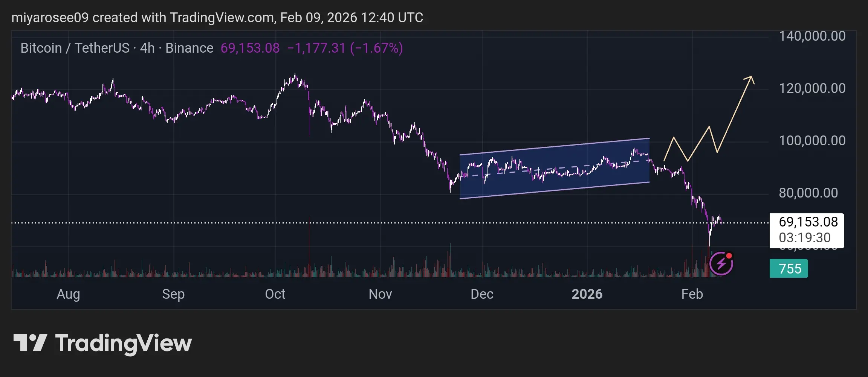868x377 pixels.
Task: Click the 100,000.00 price axis label
Action: click(812, 141)
